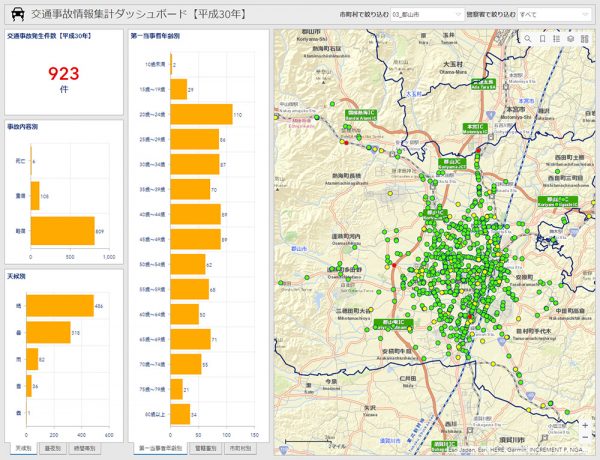
Task: Open the map search tool
Action: (x=528, y=39)
